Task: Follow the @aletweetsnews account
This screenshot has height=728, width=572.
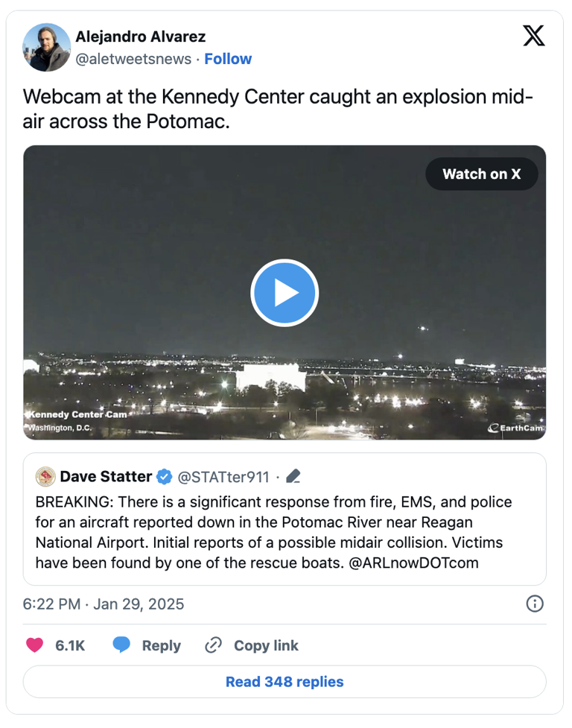Action: click(228, 59)
